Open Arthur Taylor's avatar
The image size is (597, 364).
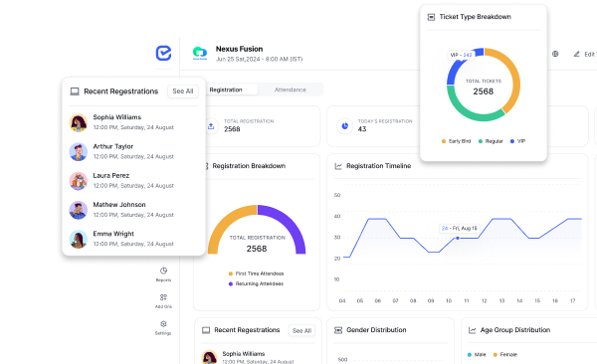pos(79,151)
